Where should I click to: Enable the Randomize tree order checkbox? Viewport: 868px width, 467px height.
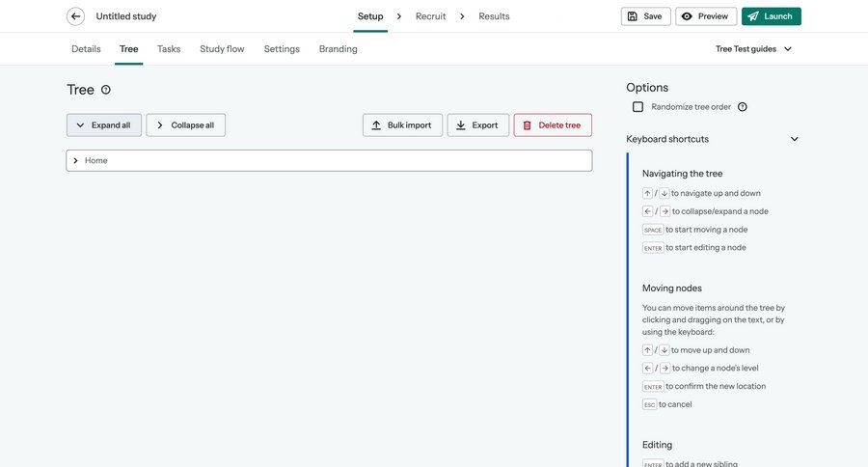point(637,107)
